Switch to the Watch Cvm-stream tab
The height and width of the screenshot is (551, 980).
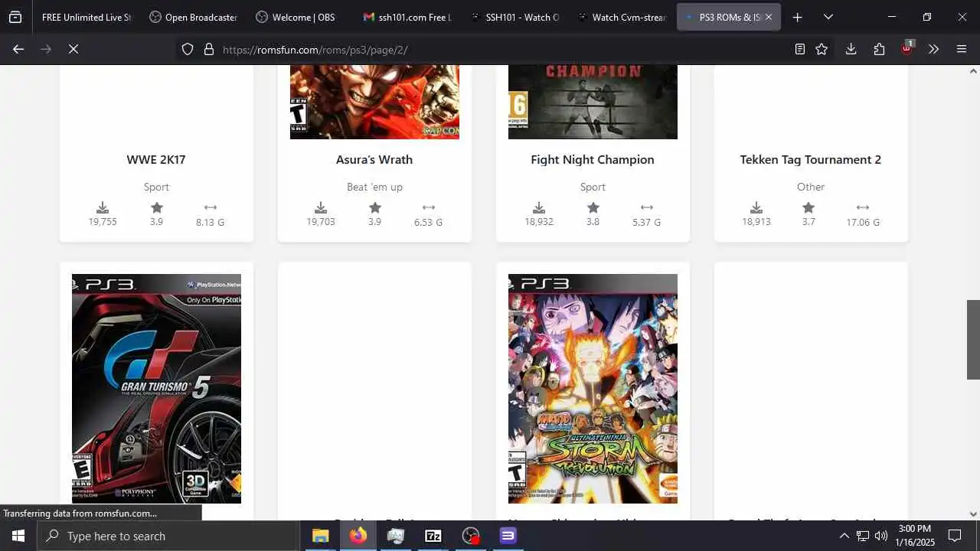pyautogui.click(x=622, y=17)
